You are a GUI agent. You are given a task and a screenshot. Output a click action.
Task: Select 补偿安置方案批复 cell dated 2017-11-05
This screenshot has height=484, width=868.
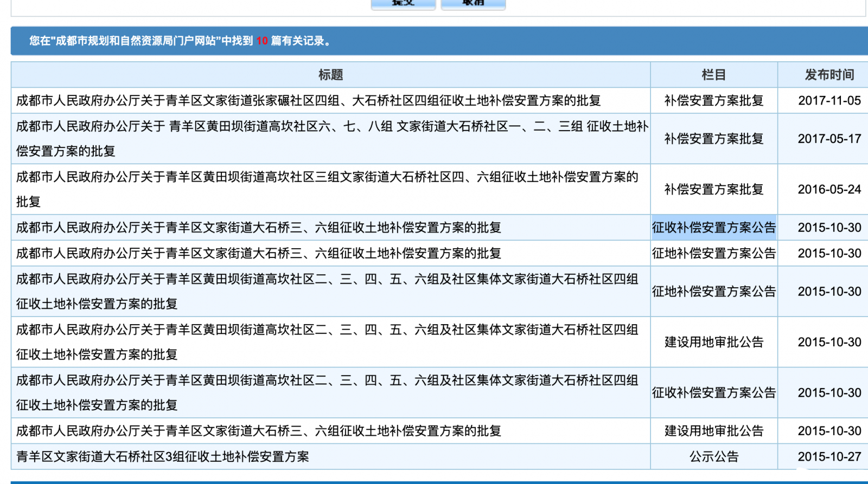714,101
